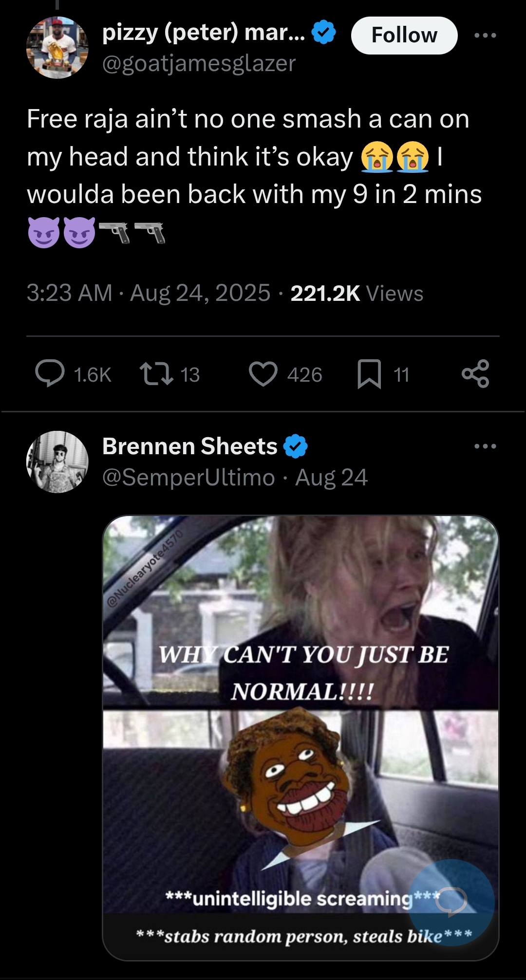The image size is (526, 980).
Task: Like the tweet via heart icon
Action: click(263, 374)
